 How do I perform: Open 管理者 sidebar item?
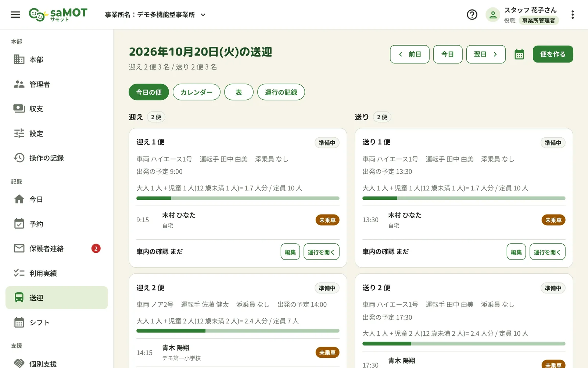click(x=57, y=84)
